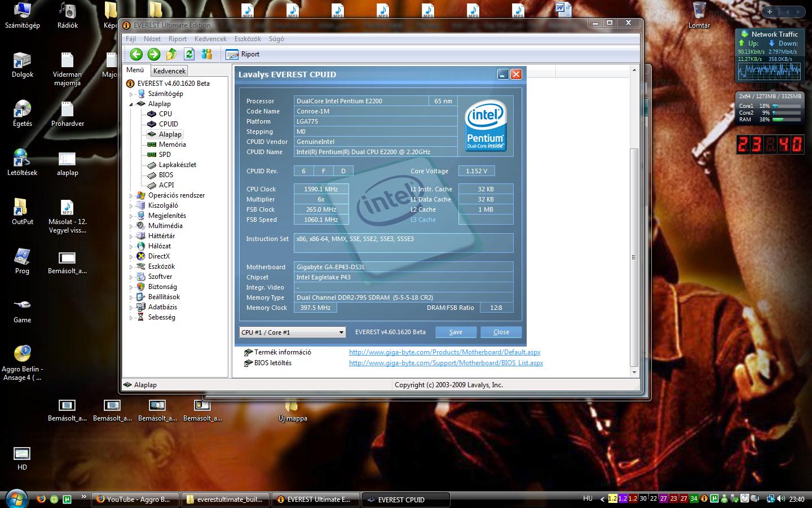Expand the Multimédia tree branch

[x=131, y=226]
